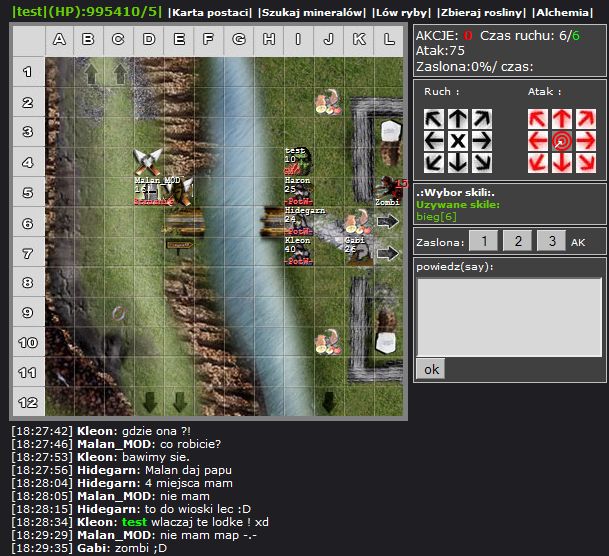
Task: Click the red target icon in Atak pad
Action: pyautogui.click(x=561, y=141)
